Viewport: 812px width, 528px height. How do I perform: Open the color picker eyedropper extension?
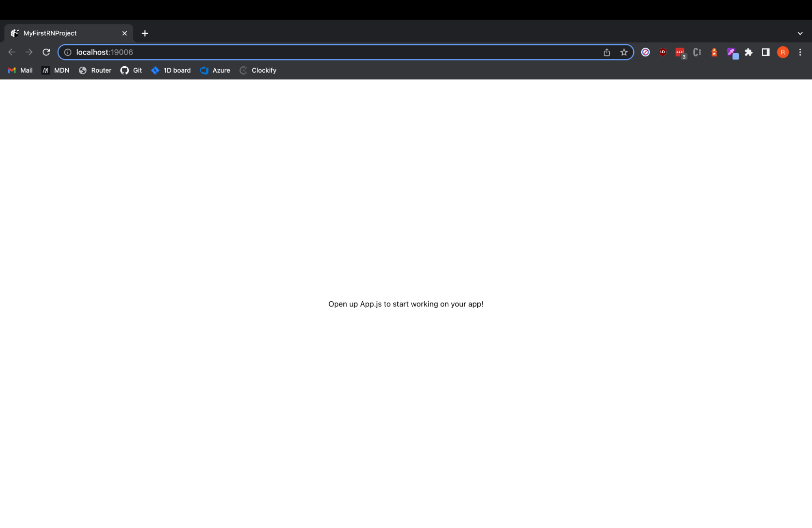click(x=732, y=52)
